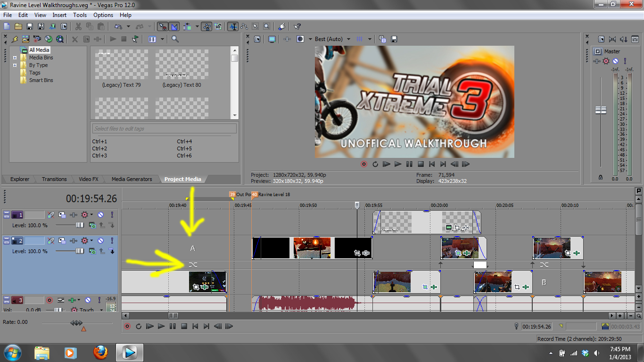Click Go to End in timeline transport

[206, 326]
